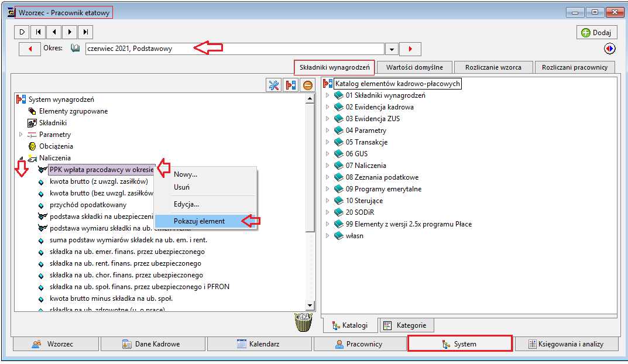Click the tree list scrollbar down arrow

(310, 305)
